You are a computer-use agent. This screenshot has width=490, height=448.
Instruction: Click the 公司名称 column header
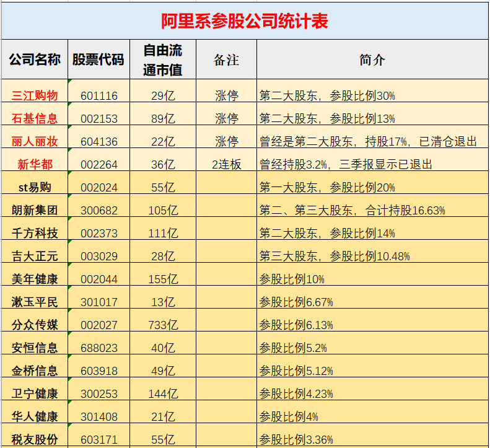[35, 59]
